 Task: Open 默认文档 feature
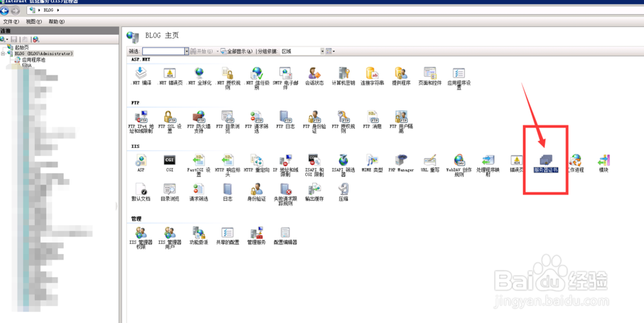click(x=141, y=192)
